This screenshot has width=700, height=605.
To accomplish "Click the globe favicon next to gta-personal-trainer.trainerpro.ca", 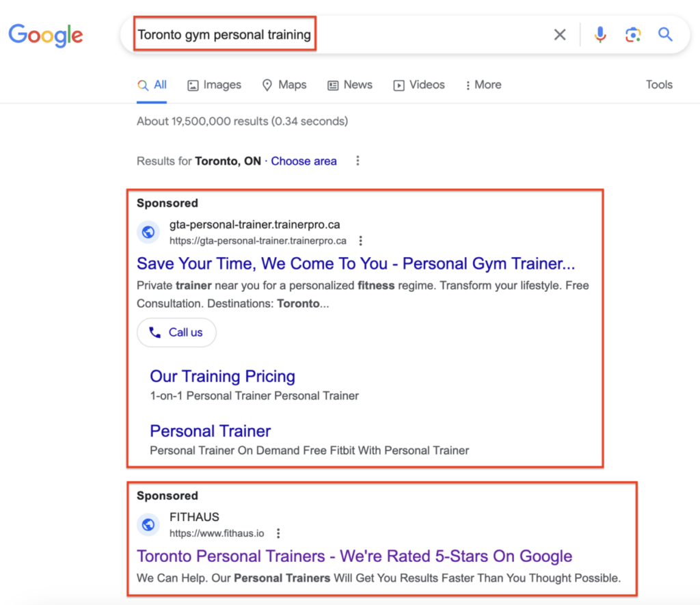I will (148, 232).
